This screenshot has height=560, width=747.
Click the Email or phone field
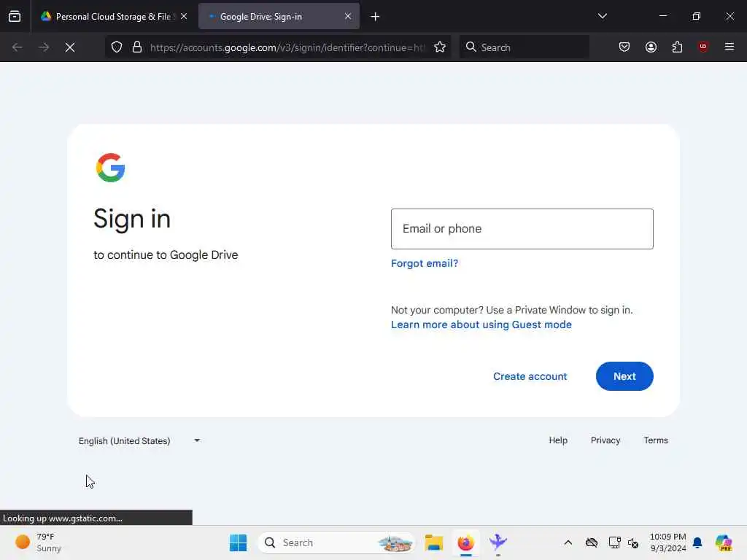522,228
